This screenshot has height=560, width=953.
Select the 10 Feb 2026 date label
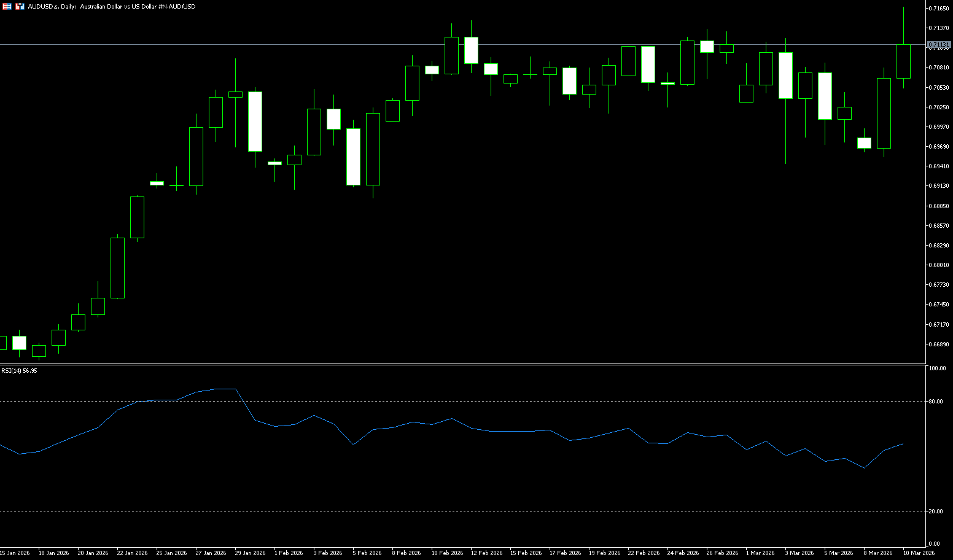tap(447, 553)
